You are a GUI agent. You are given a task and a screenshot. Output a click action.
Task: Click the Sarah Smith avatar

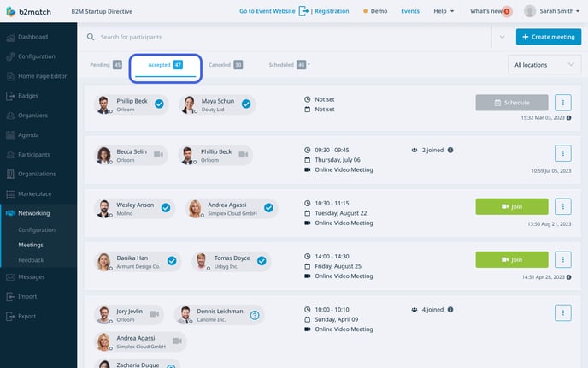coord(530,11)
